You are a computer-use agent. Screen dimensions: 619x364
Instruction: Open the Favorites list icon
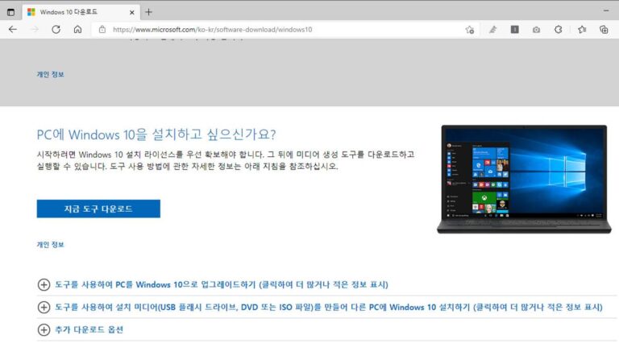click(x=582, y=30)
